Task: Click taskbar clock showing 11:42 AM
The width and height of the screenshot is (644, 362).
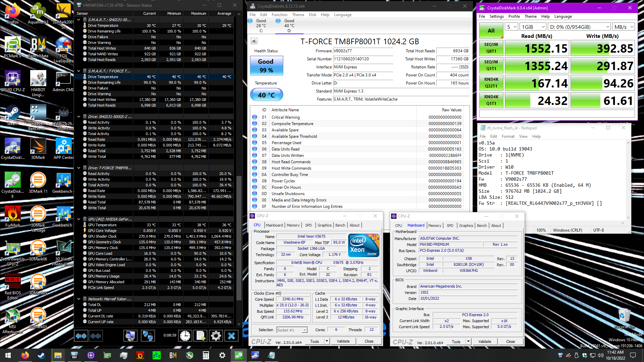Action: pos(615,355)
